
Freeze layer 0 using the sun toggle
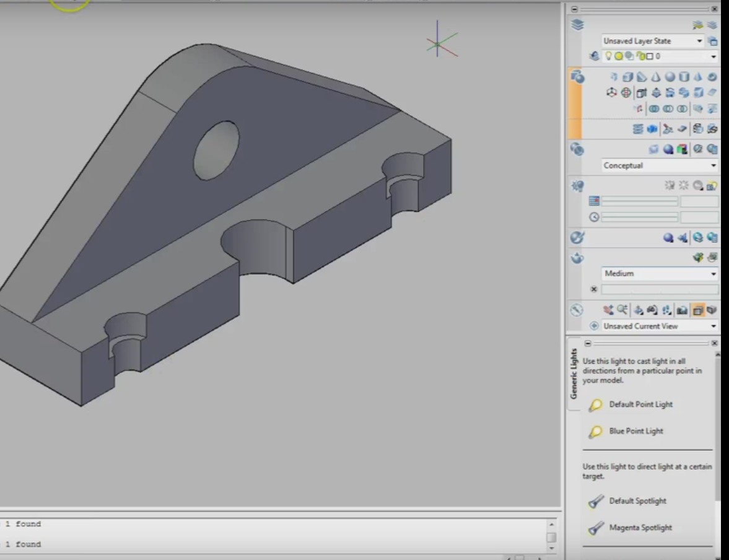tap(618, 56)
